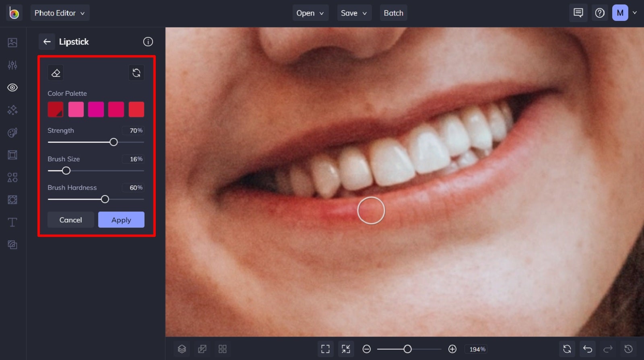The width and height of the screenshot is (644, 360).
Task: Open the Touch Up eye icon in sidebar
Action: pos(12,87)
